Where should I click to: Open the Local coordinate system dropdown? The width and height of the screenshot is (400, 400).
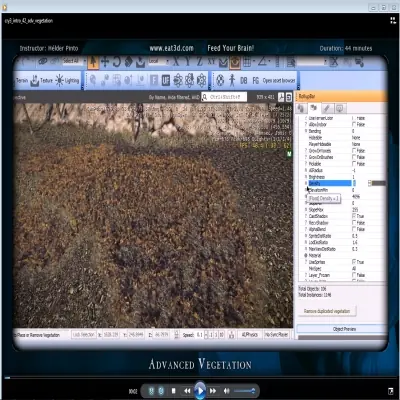[158, 61]
